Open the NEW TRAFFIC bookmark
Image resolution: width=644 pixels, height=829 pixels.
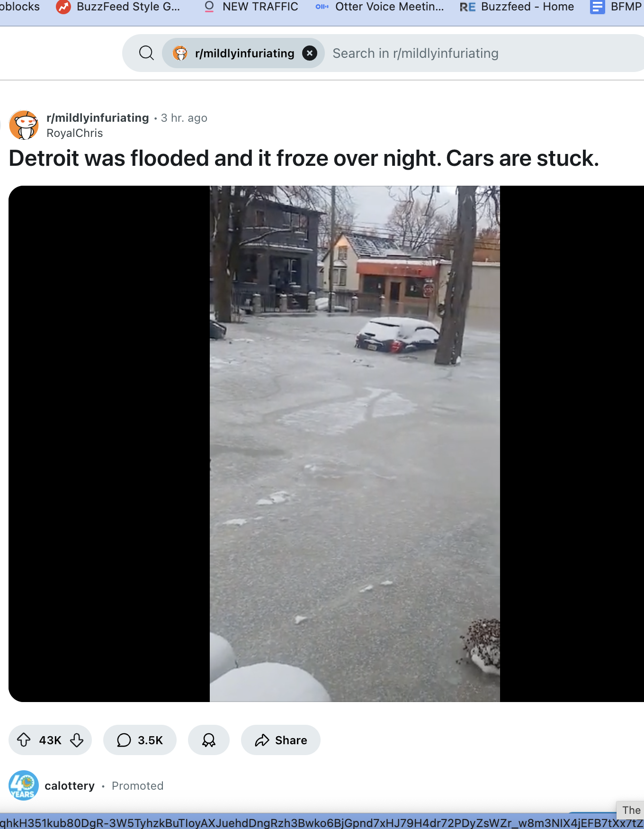click(x=251, y=7)
